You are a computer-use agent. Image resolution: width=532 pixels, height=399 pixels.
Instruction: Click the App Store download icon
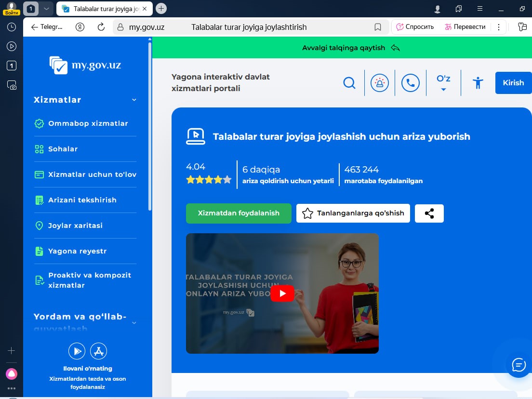coord(99,351)
